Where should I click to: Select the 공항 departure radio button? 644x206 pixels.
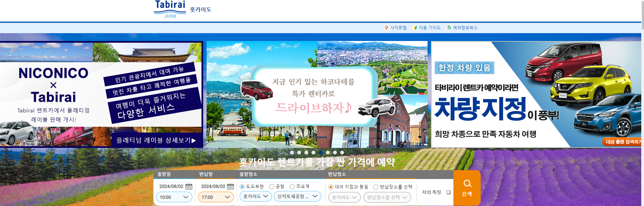point(271,187)
